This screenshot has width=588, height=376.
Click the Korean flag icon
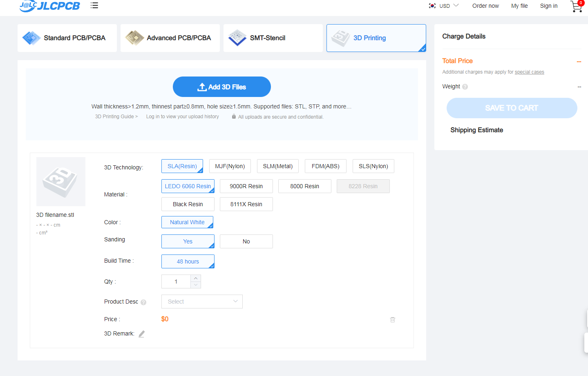pos(432,6)
